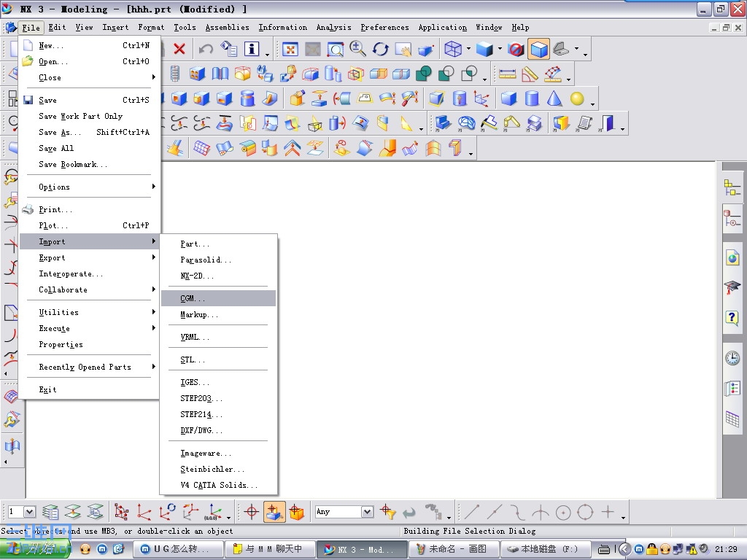Image resolution: width=747 pixels, height=560 pixels.
Task: Open the Edit menu
Action: 57,27
